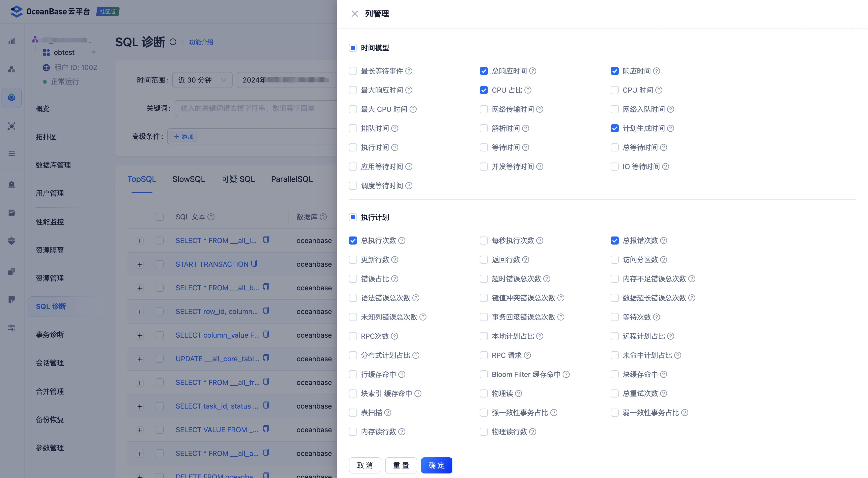The image size is (868, 478).
Task: Click help icon next to 总执行次数
Action: pos(402,241)
